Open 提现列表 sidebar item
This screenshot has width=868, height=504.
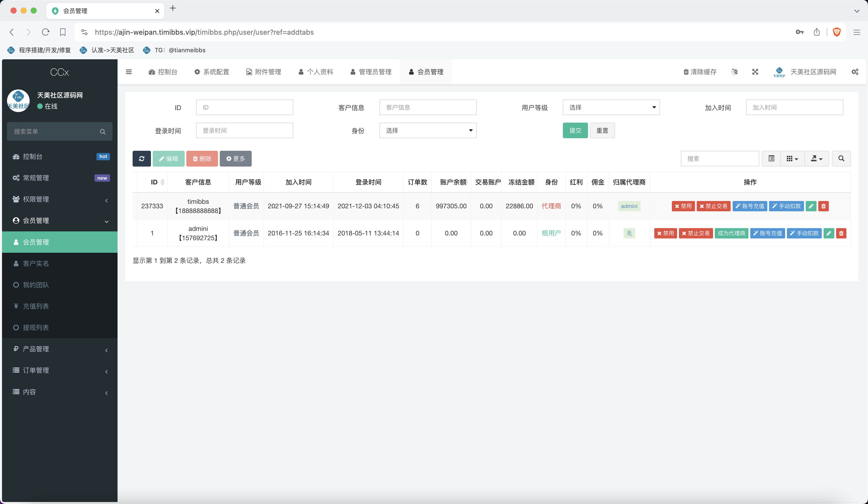click(60, 328)
